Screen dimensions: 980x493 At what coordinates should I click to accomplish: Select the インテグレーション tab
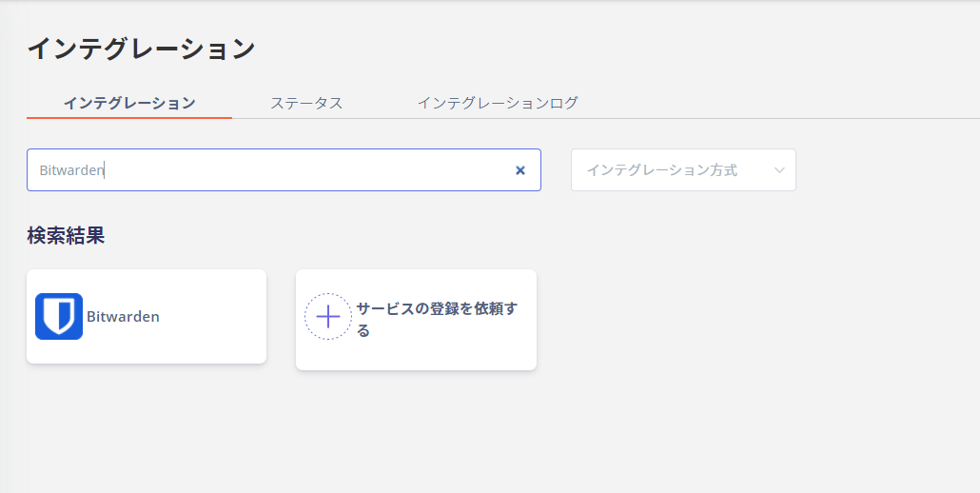129,103
